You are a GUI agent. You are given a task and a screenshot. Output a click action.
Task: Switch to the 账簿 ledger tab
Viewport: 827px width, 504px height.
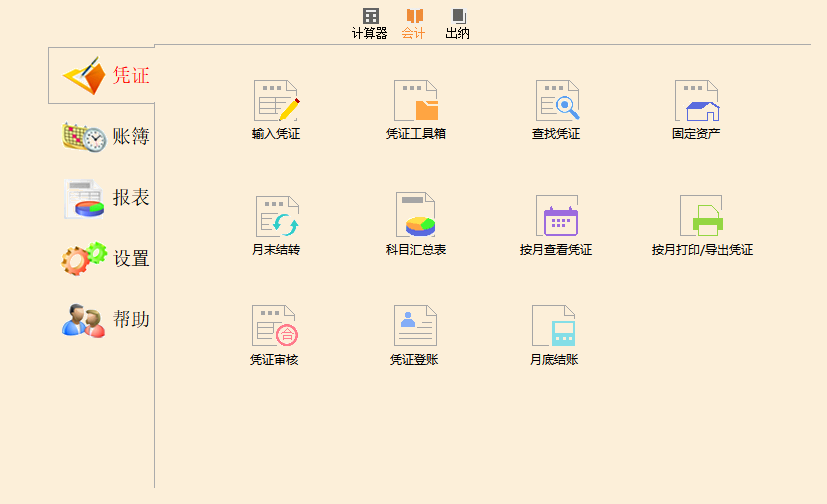105,137
